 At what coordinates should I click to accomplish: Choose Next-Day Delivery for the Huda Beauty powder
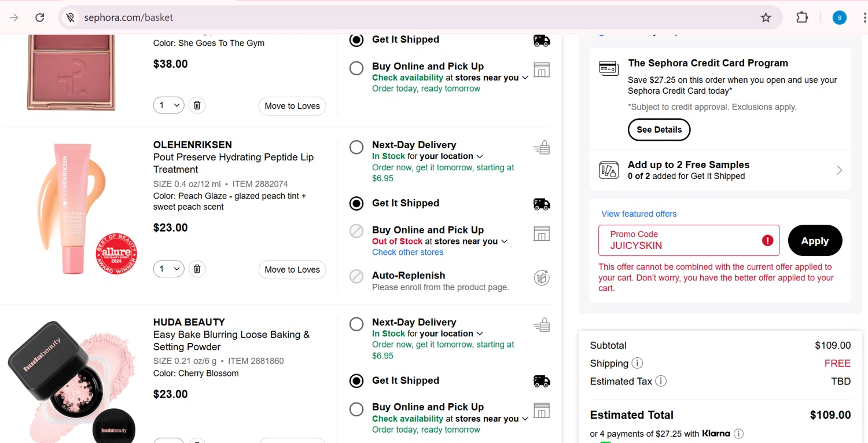tap(356, 324)
